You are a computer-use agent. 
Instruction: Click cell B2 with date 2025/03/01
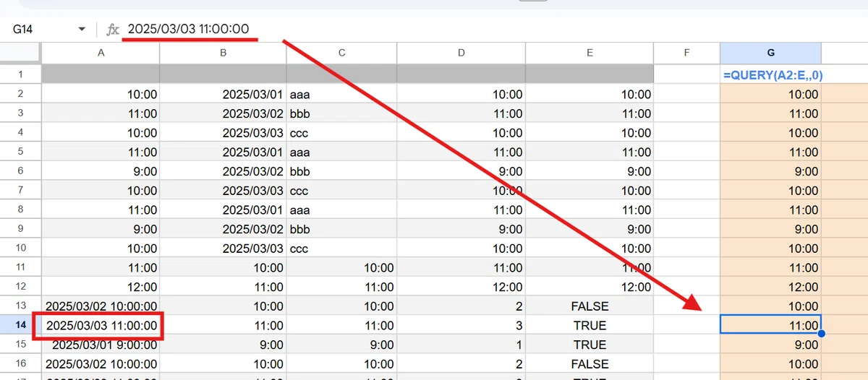click(223, 94)
